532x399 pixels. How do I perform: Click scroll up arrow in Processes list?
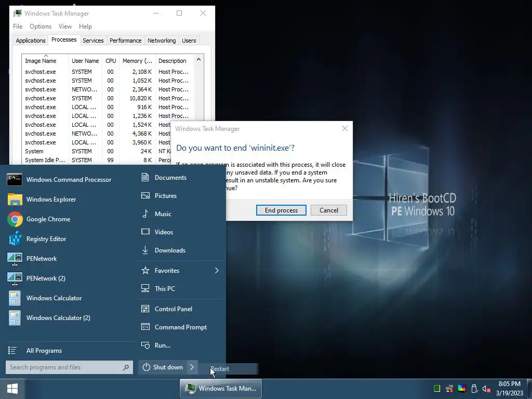tap(198, 60)
